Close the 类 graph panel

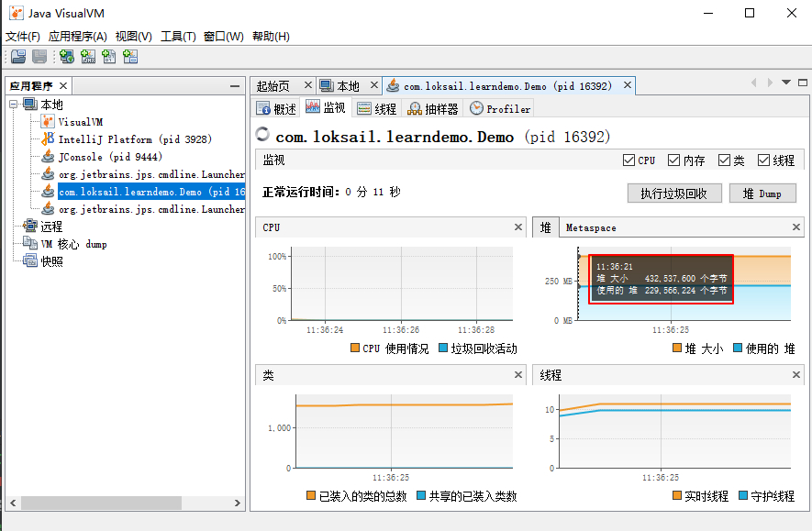pyautogui.click(x=518, y=375)
